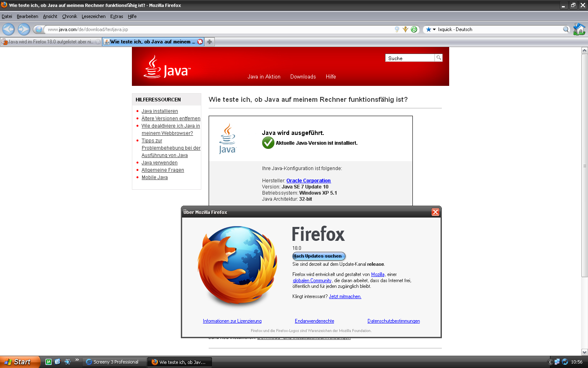Image resolution: width=588 pixels, height=368 pixels.
Task: Open 'Mobile Java' link
Action: click(154, 177)
